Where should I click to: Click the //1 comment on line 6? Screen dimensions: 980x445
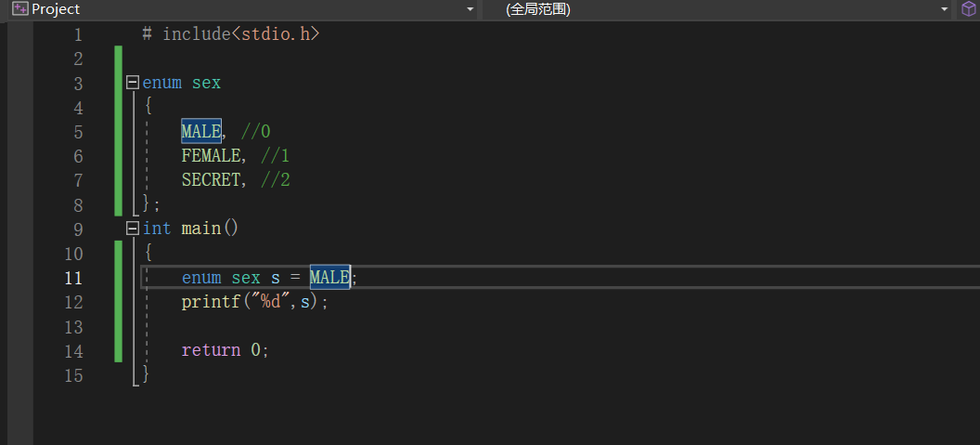(275, 156)
